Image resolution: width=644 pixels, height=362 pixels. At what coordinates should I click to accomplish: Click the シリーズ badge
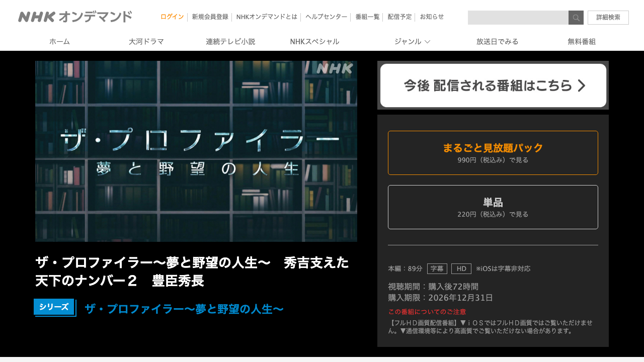click(54, 307)
